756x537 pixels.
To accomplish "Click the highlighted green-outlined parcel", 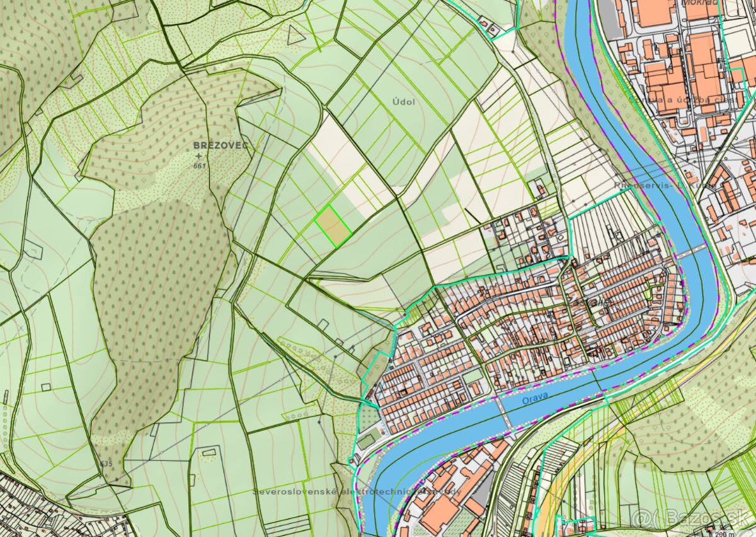I will click(x=333, y=227).
